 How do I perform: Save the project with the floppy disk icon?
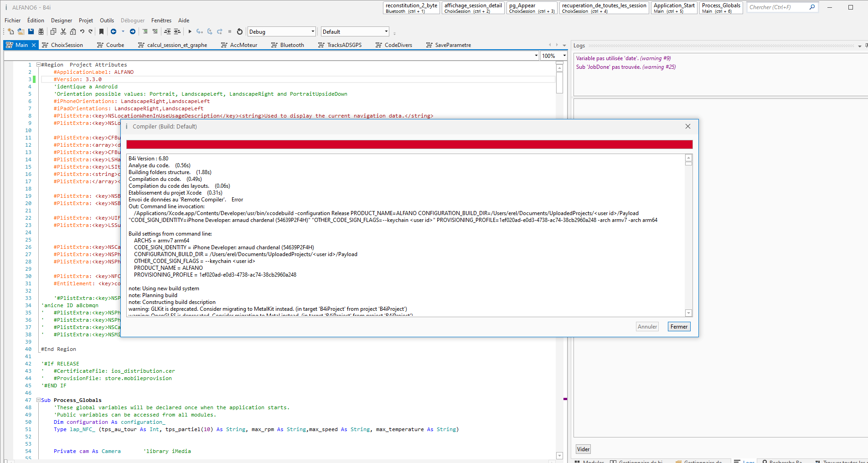point(31,31)
